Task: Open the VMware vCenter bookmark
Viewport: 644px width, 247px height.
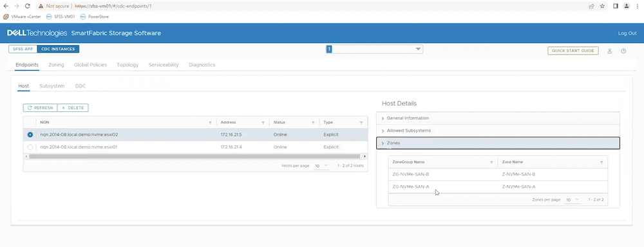Action: click(23, 17)
